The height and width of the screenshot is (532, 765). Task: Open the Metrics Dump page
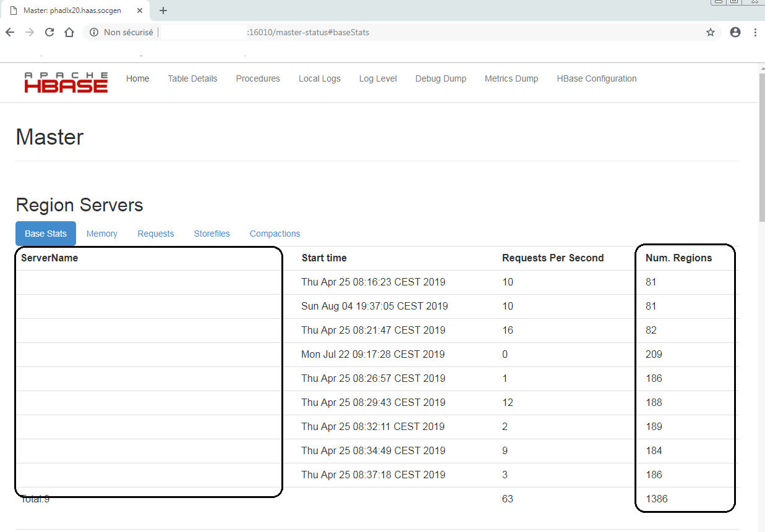coord(511,78)
